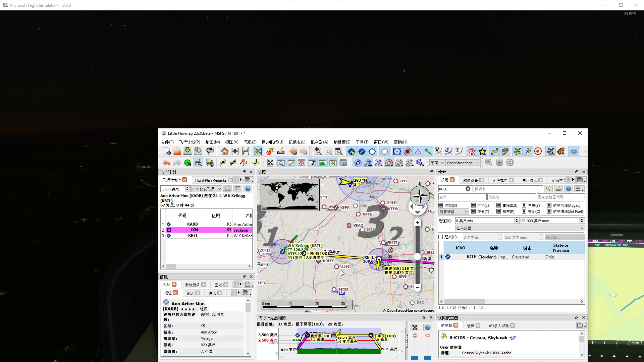
Task: Check the 距离(D) distance checkbox
Action: pos(441,237)
